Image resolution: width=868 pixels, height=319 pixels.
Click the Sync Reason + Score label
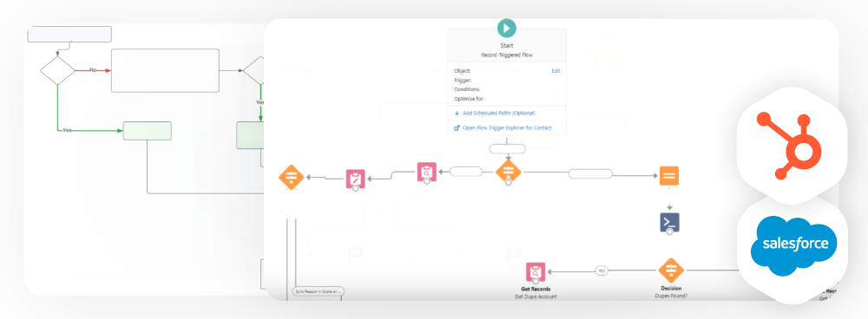pos(318,290)
